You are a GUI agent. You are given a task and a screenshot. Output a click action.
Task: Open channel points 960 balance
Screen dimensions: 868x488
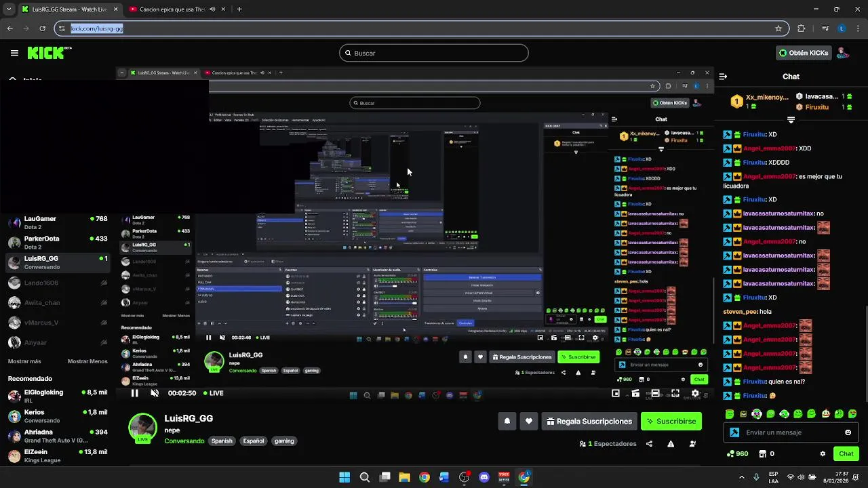tap(737, 453)
